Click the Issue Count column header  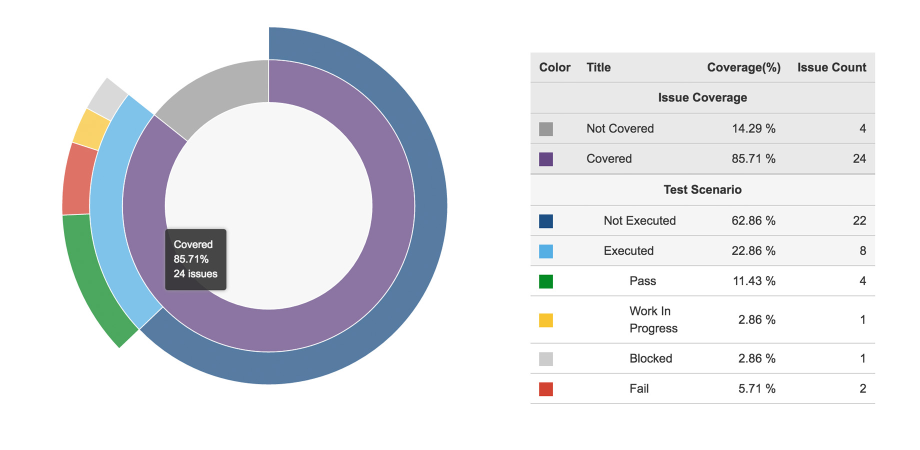[831, 67]
